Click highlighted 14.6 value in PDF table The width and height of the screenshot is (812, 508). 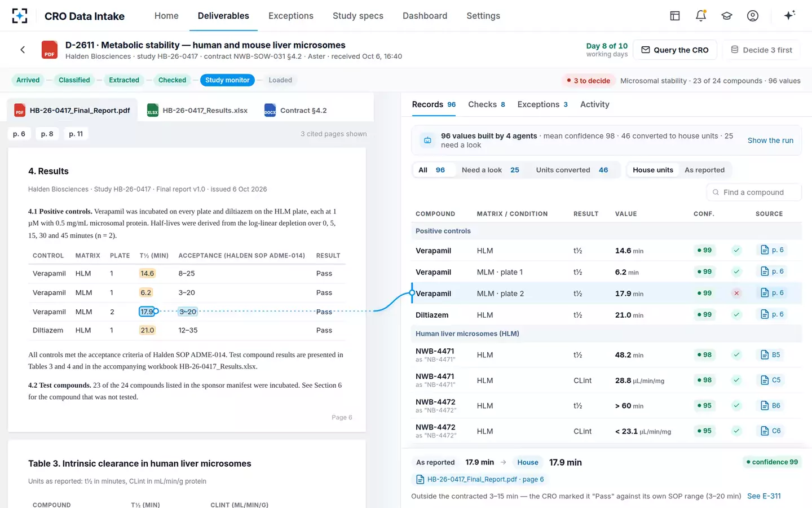point(147,273)
